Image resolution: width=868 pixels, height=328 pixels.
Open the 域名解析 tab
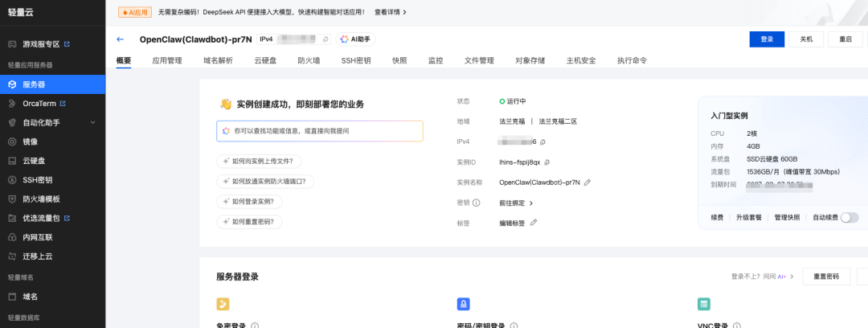[218, 61]
